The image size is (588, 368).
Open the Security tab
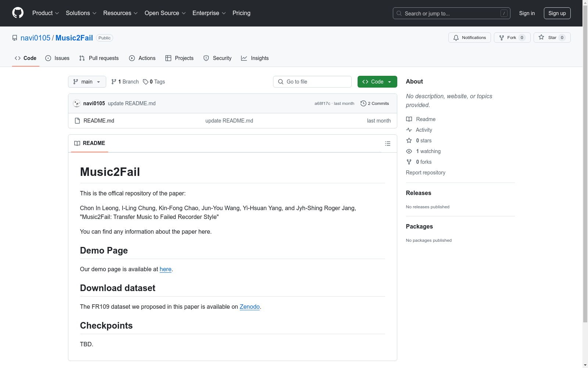[x=217, y=58]
